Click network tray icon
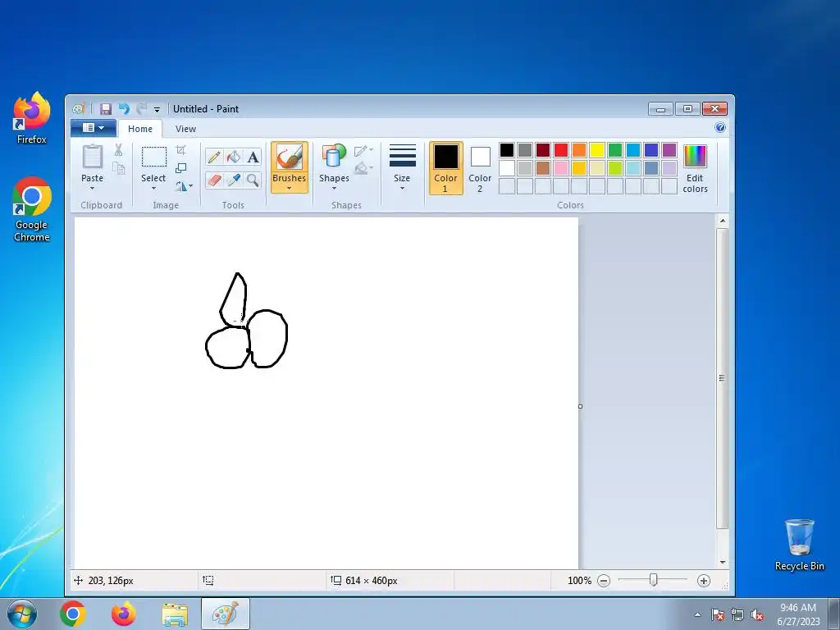The width and height of the screenshot is (840, 630). 737,615
